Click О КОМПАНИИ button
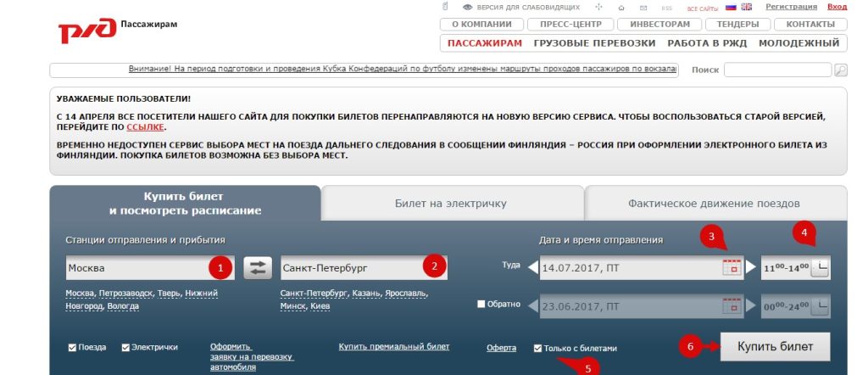Viewport: 868px width, 375px height. click(481, 25)
